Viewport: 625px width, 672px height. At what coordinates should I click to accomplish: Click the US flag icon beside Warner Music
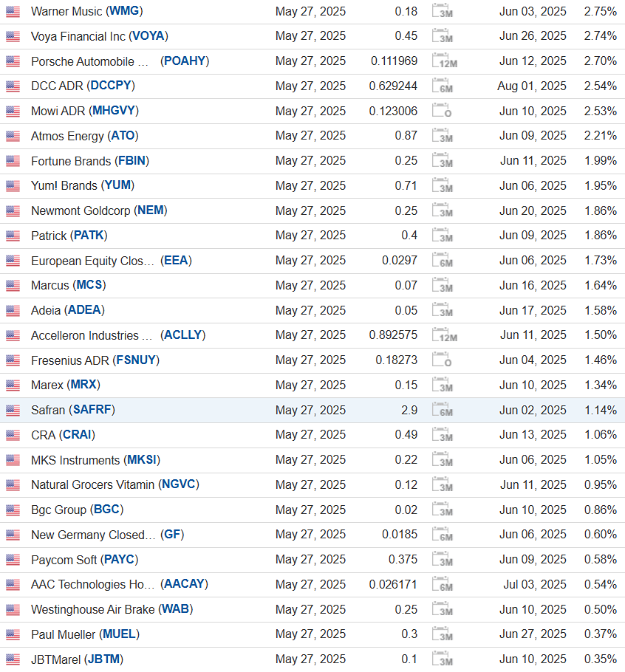(x=13, y=12)
